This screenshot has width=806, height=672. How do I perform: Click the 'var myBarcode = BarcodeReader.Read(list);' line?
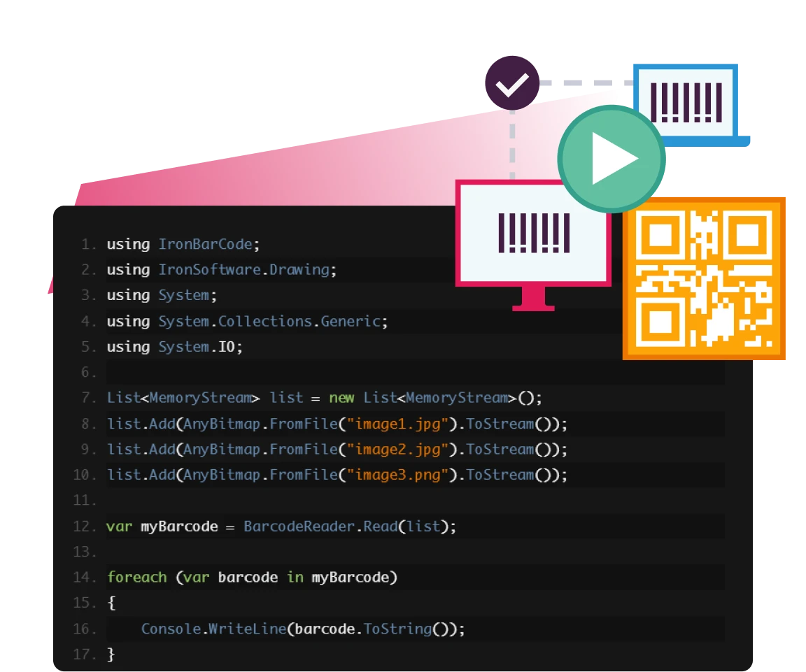281,527
